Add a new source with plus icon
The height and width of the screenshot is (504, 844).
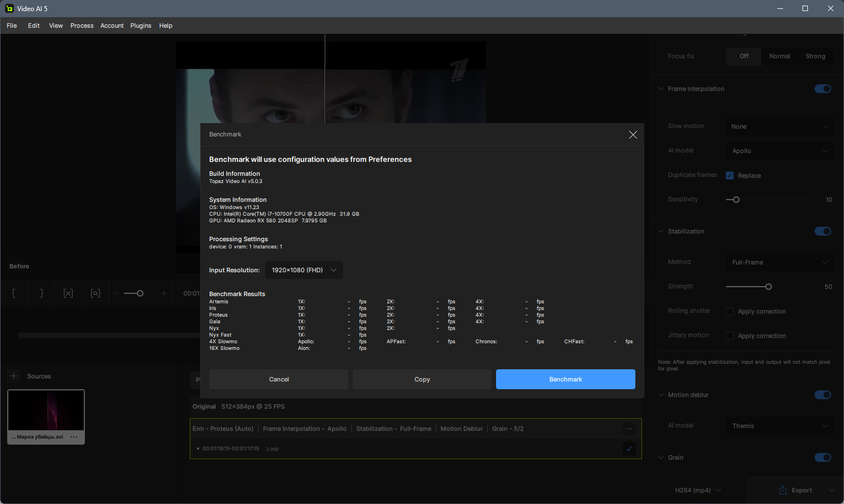click(14, 376)
